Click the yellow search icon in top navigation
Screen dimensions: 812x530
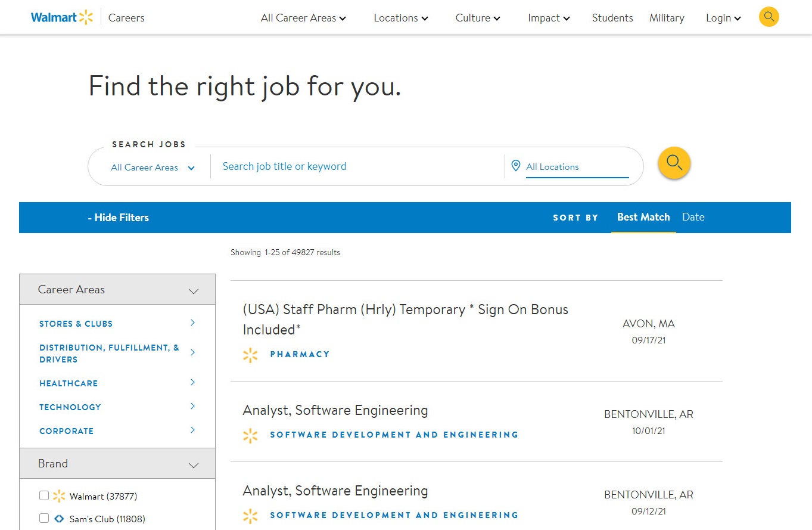769,17
